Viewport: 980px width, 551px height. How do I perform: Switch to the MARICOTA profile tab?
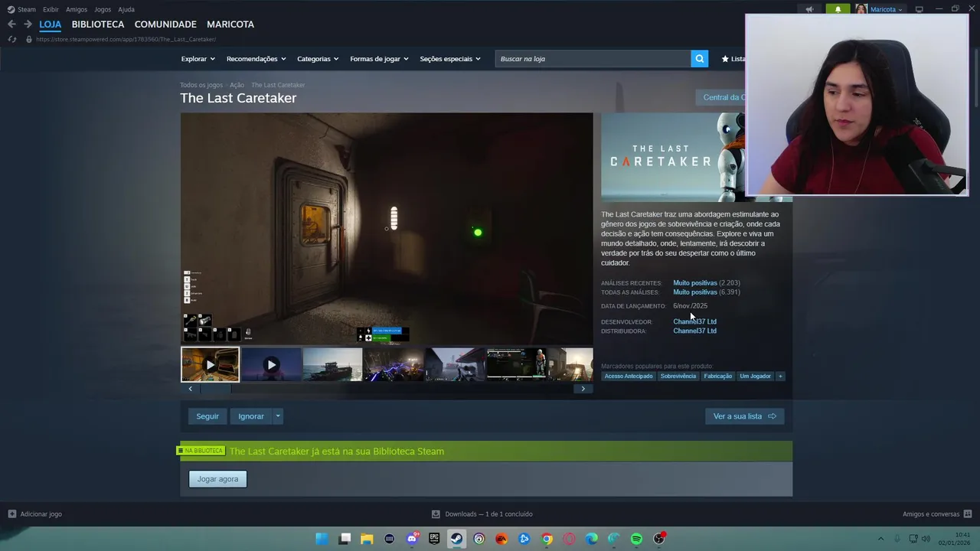click(x=230, y=24)
